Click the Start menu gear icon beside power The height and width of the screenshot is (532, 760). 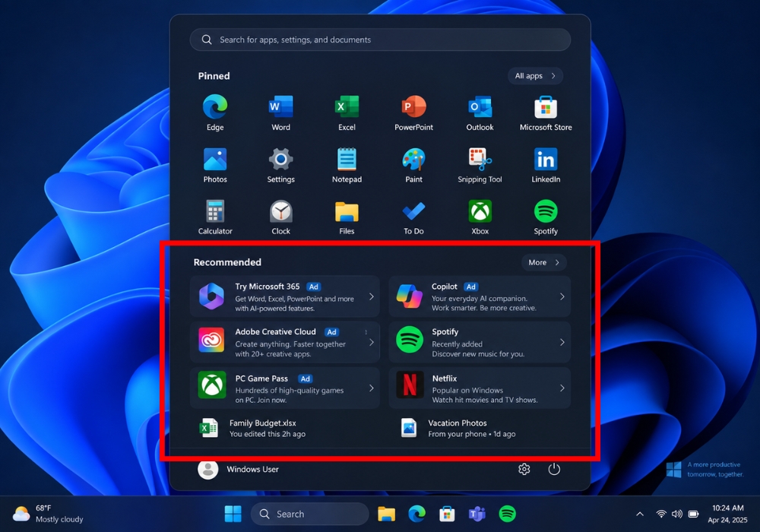524,469
